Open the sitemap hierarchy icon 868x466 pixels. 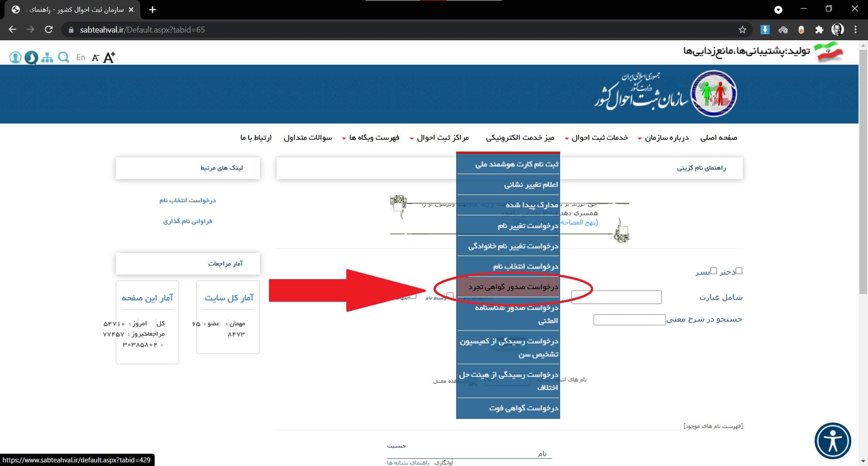[47, 57]
